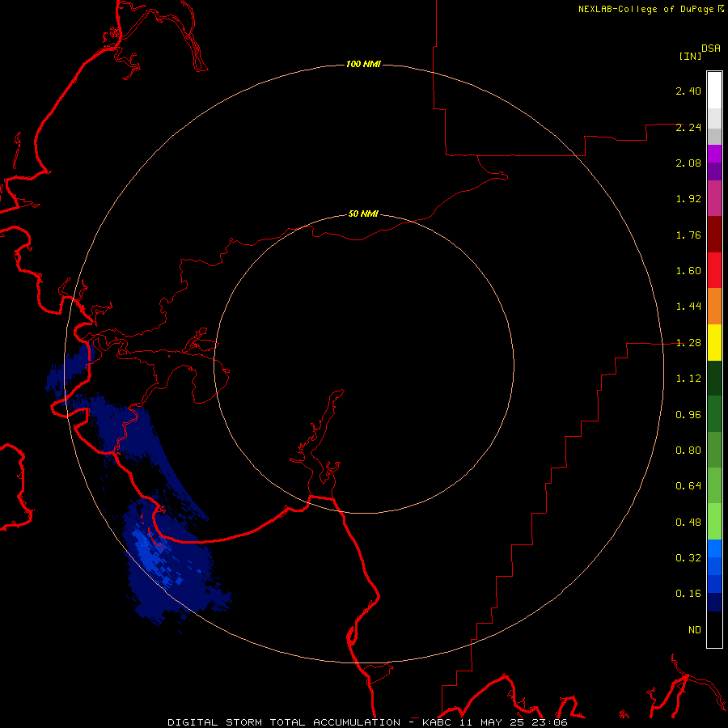Click the 2.40 legend value
The height and width of the screenshot is (728, 728).
688,91
